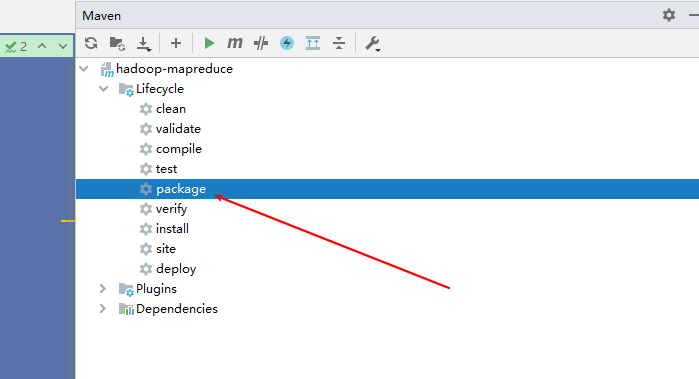The width and height of the screenshot is (699, 379).
Task: Show dependencies diagram icon
Action: pos(313,43)
